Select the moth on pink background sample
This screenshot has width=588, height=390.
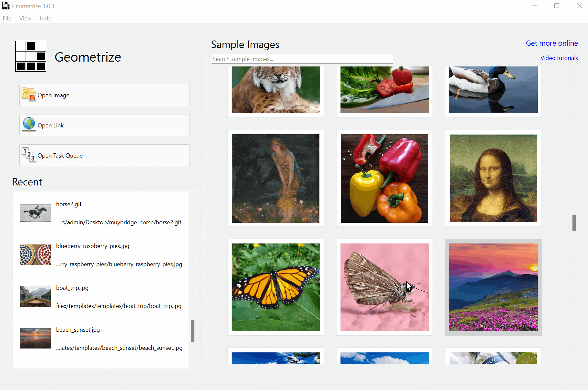click(x=385, y=287)
